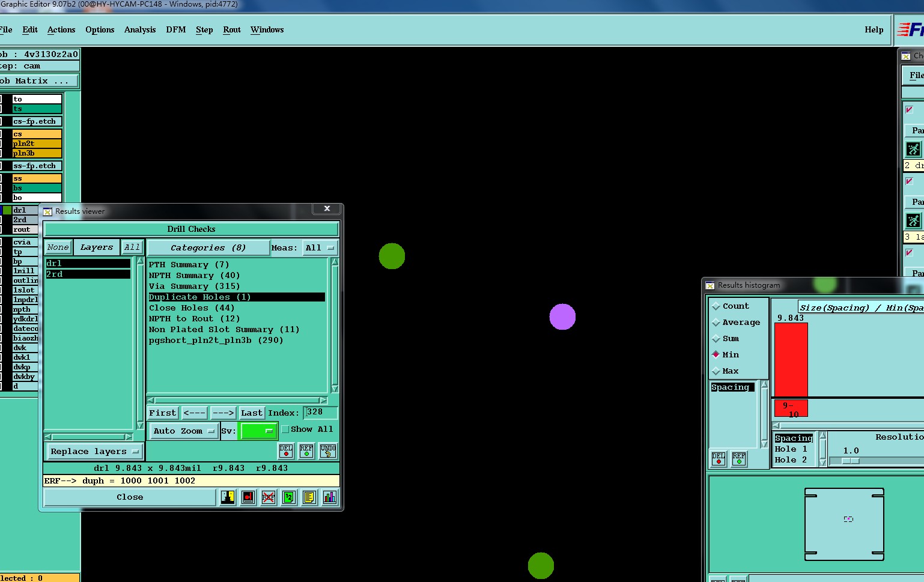Open the Analysis menu
This screenshot has width=924, height=582.
tap(140, 30)
